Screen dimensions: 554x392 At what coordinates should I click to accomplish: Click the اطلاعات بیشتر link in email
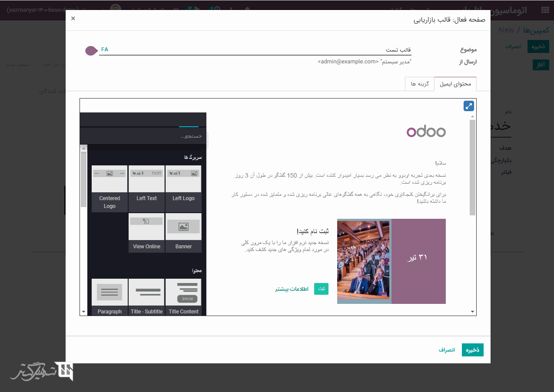tap(292, 289)
